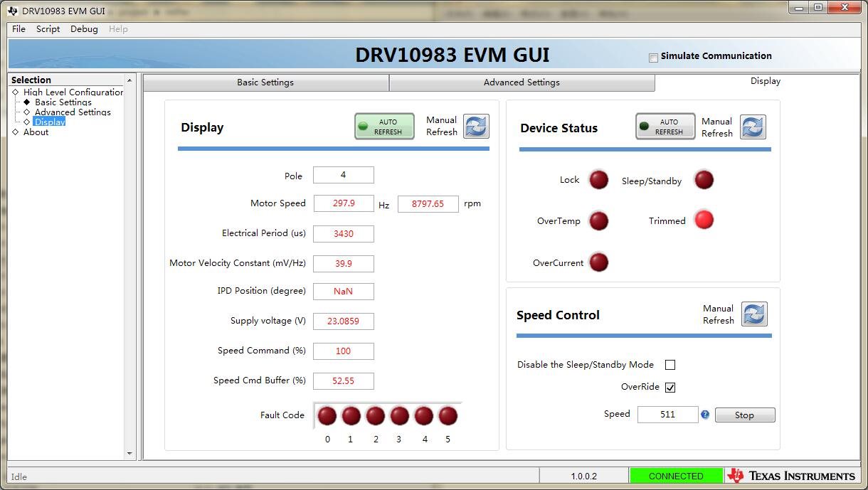Check Disable the Sleep/Standby Mode box

[x=669, y=365]
